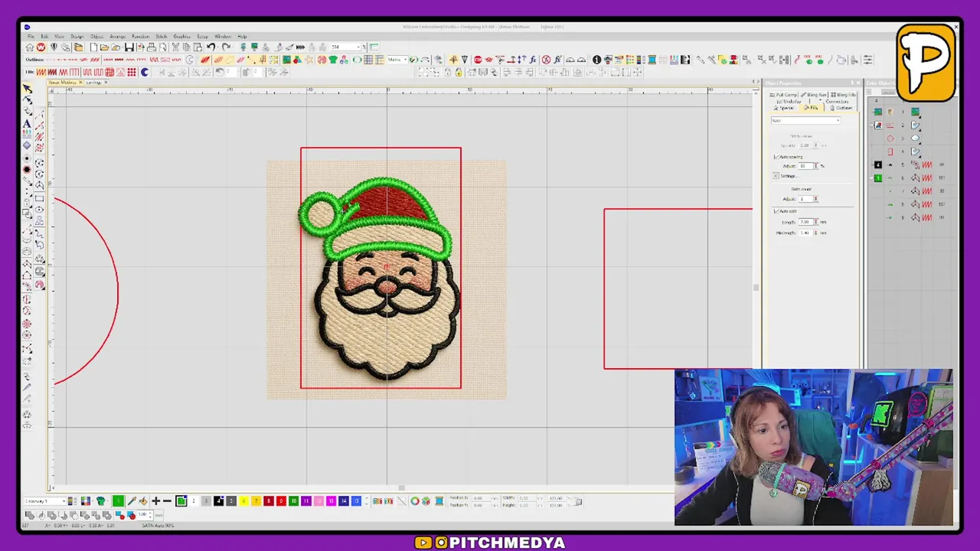Select the blue C fill stitch icon
The width and height of the screenshot is (980, 551).
pyautogui.click(x=144, y=73)
